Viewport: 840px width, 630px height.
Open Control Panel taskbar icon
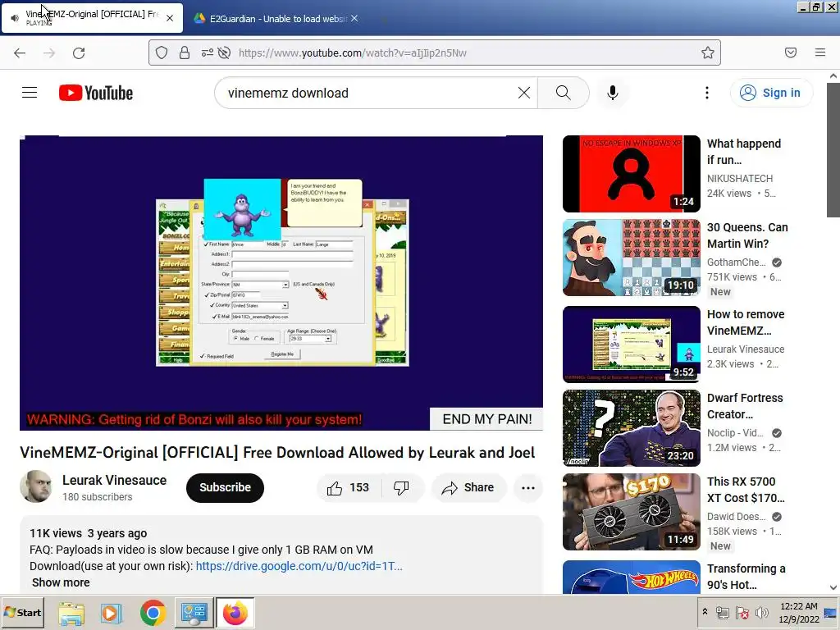(x=194, y=612)
